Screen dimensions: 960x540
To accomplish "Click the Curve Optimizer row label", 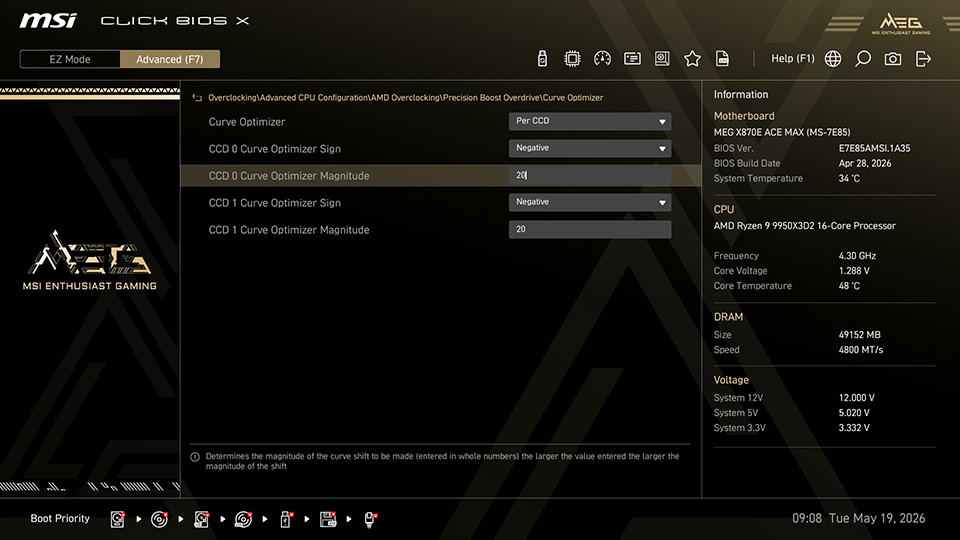I will (x=247, y=122).
